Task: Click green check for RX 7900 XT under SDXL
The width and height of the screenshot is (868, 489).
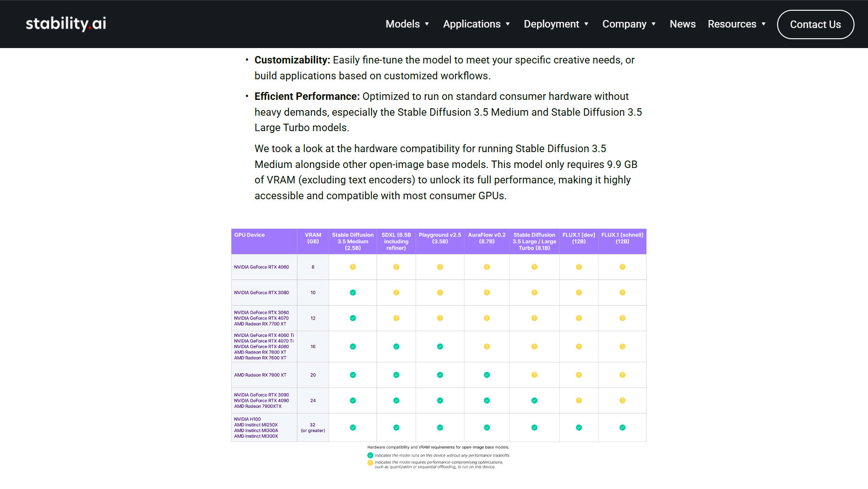Action: click(396, 375)
